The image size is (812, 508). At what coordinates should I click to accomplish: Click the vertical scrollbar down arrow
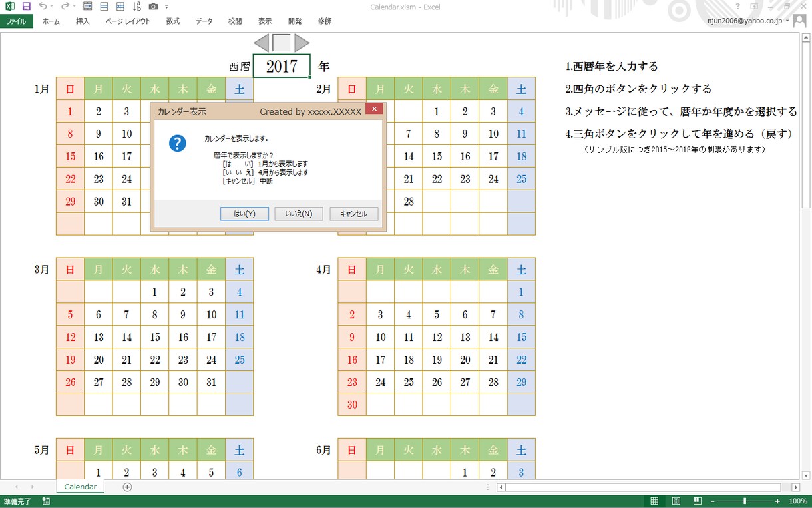tap(805, 474)
